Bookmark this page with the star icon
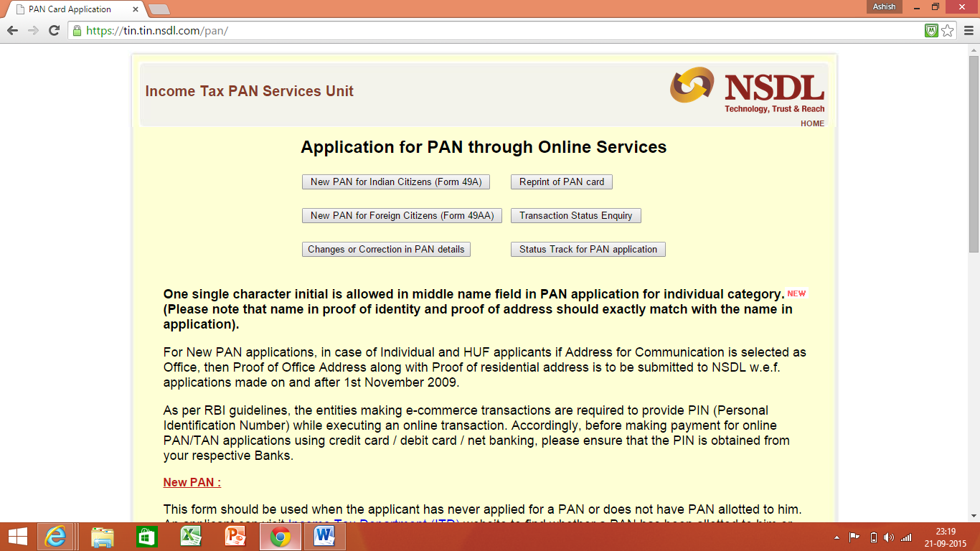This screenshot has width=980, height=551. (x=948, y=31)
